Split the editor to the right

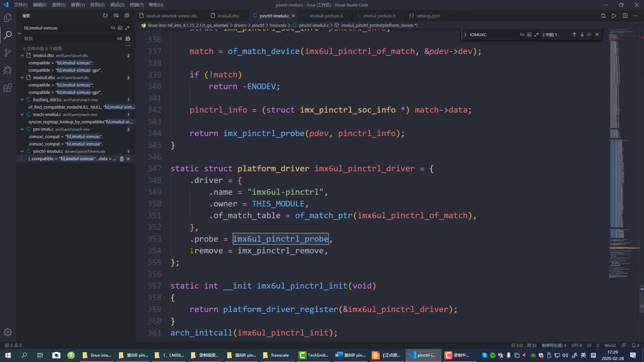(x=625, y=16)
